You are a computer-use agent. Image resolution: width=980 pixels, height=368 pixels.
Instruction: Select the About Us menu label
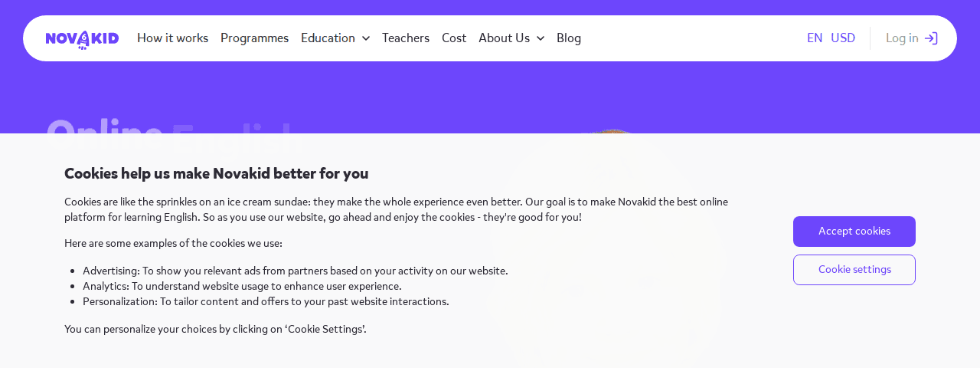coord(504,38)
